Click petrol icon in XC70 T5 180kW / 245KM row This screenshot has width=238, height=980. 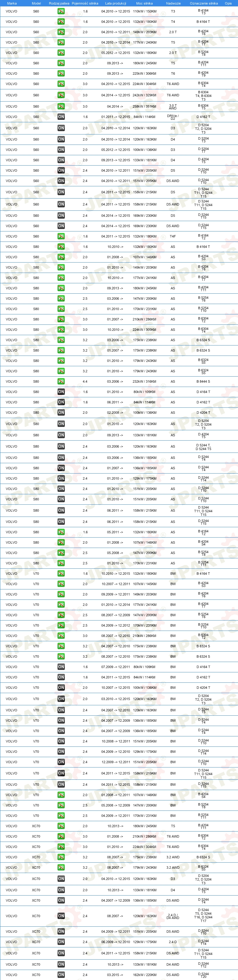point(61,826)
